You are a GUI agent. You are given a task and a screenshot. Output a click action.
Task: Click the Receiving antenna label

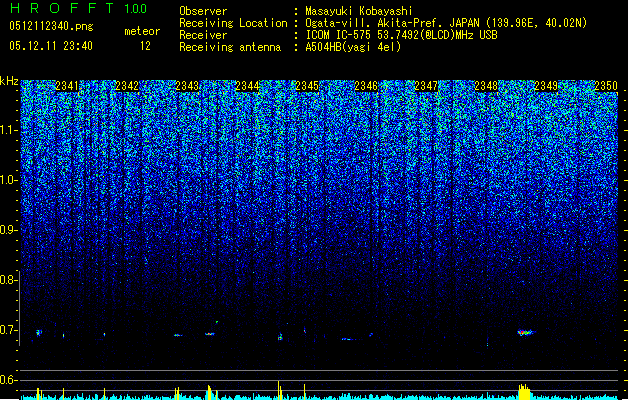(x=230, y=47)
